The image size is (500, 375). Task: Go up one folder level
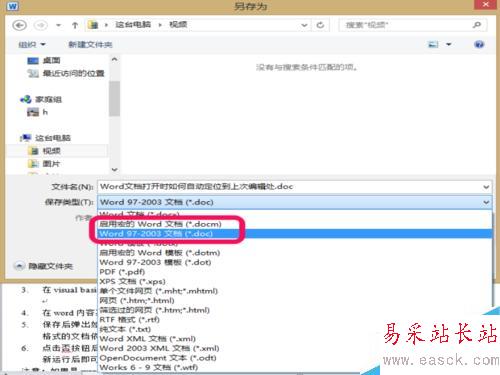[75, 25]
